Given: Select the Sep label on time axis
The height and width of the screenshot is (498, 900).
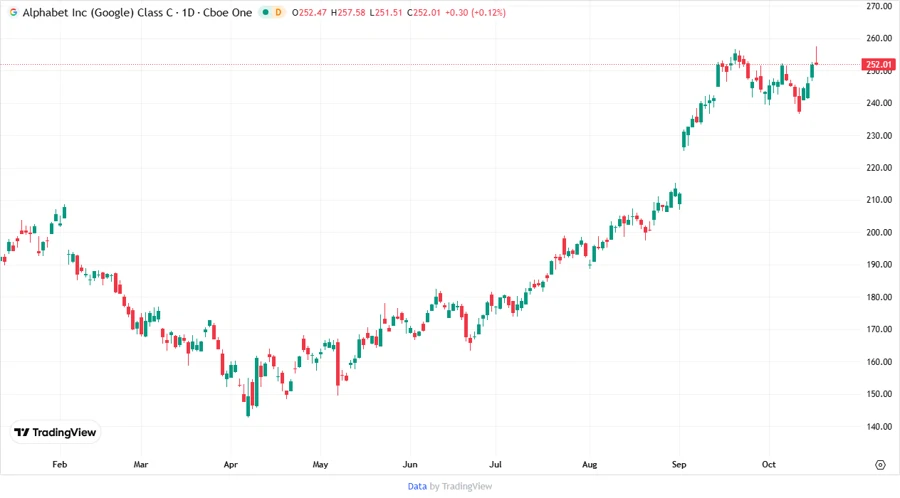Looking at the screenshot, I should [679, 464].
